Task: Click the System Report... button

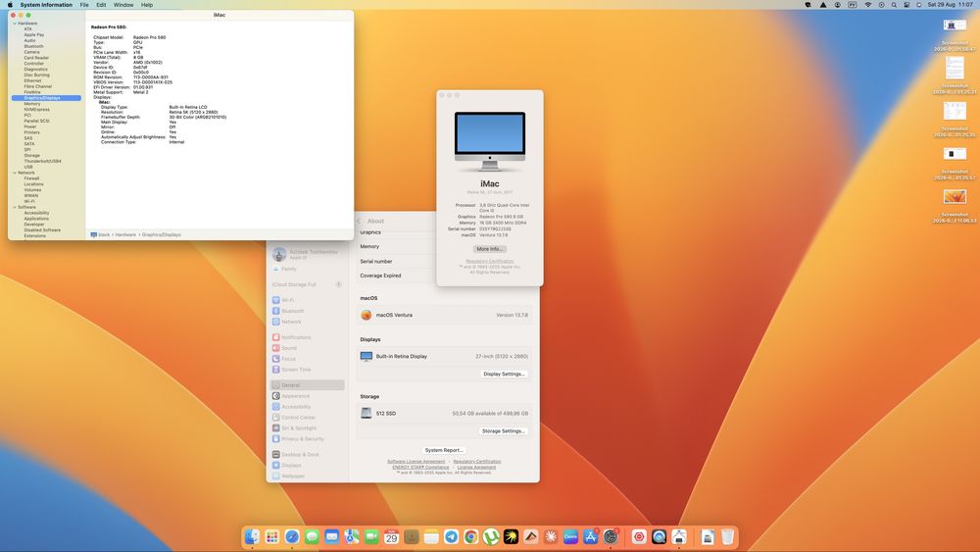Action: 444,450
